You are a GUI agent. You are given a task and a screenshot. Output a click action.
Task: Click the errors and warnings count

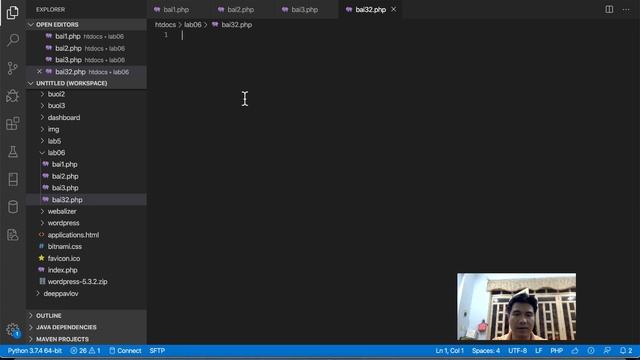[85, 351]
